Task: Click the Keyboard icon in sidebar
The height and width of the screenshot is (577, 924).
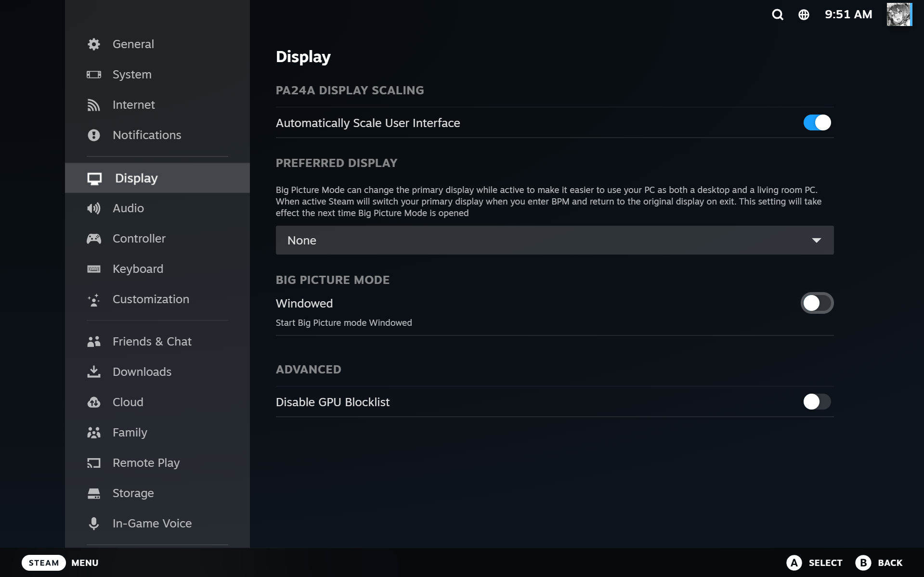Action: [x=94, y=269]
